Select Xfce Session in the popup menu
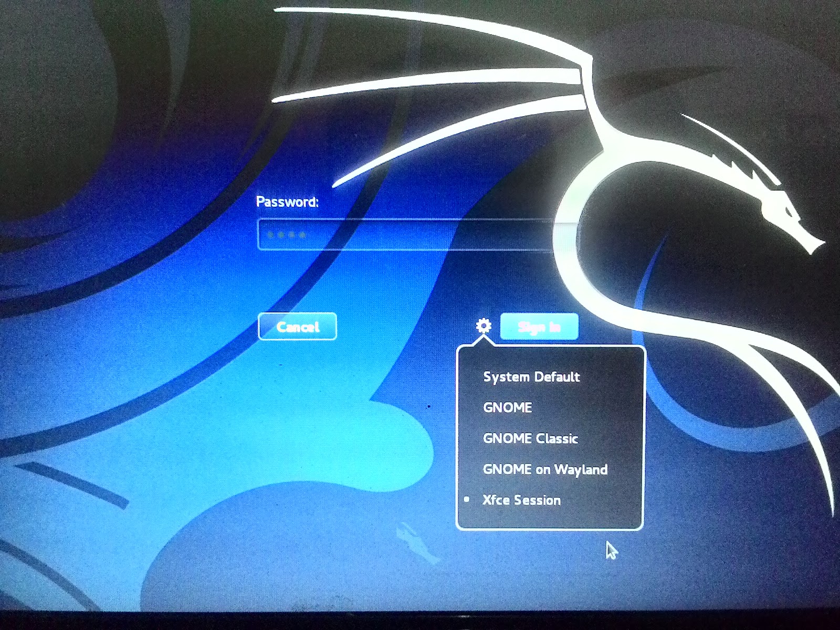The image size is (840, 630). click(521, 500)
